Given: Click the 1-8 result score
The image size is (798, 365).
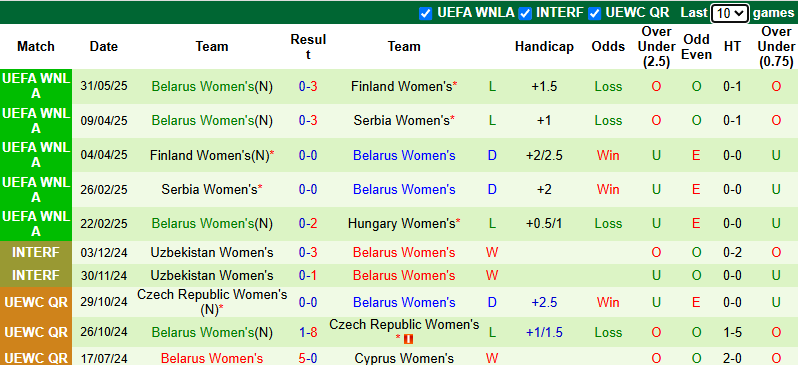Looking at the screenshot, I should [x=308, y=332].
